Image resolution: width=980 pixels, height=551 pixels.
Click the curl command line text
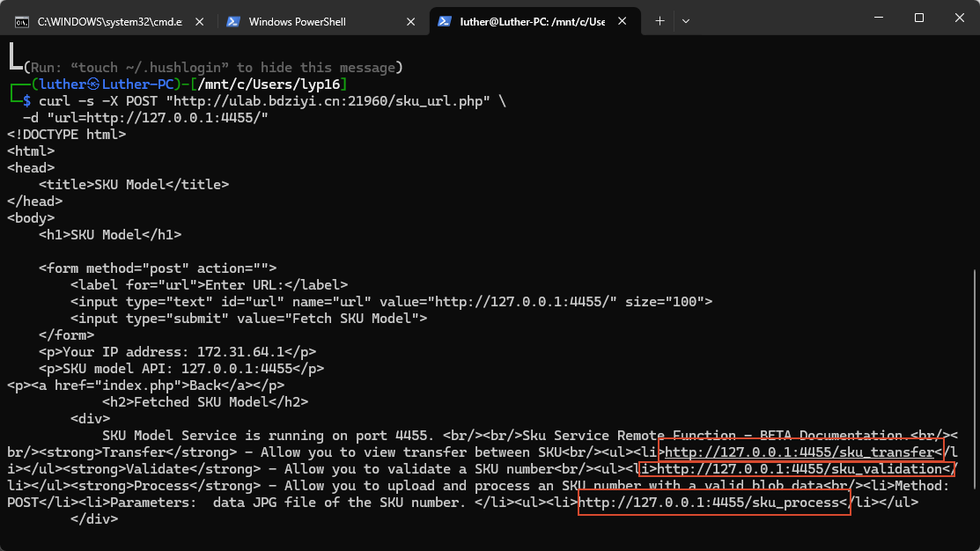[272, 101]
